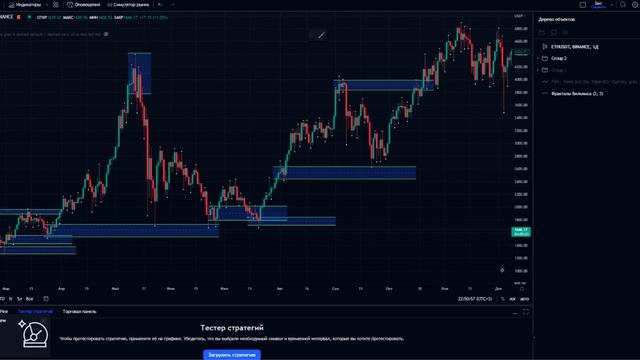Open the USDT currency selector on price scale
Viewport: 640px width, 360px height.
tap(519, 16)
